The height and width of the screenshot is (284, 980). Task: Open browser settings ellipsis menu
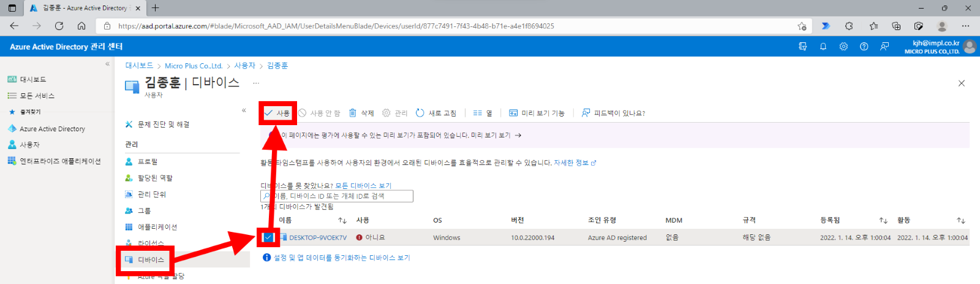[x=965, y=26]
